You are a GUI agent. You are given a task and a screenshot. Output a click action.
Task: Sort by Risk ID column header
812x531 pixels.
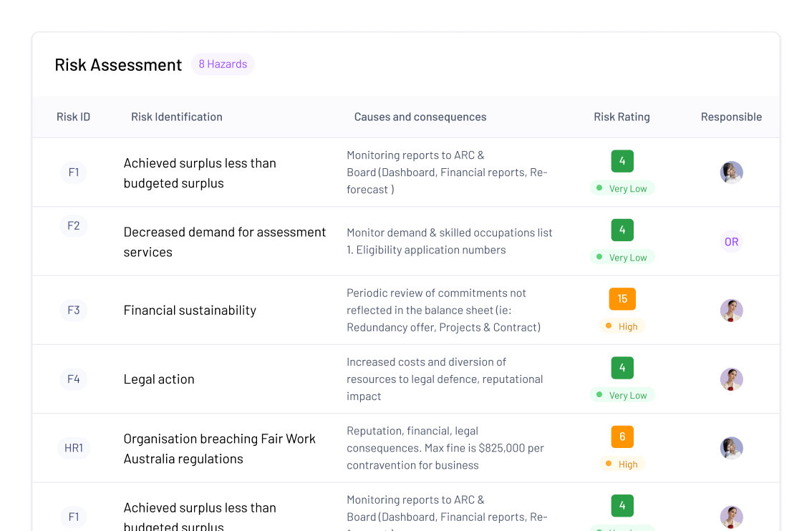pos(73,117)
